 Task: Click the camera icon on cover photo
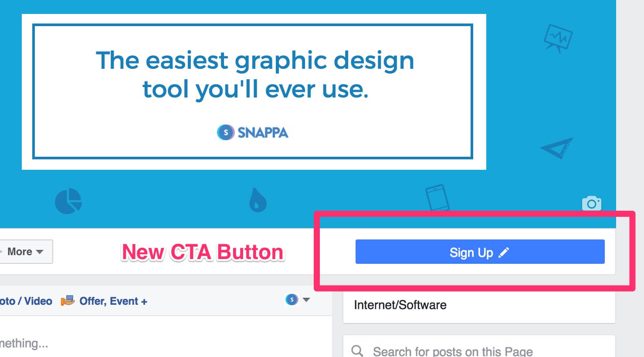[591, 203]
